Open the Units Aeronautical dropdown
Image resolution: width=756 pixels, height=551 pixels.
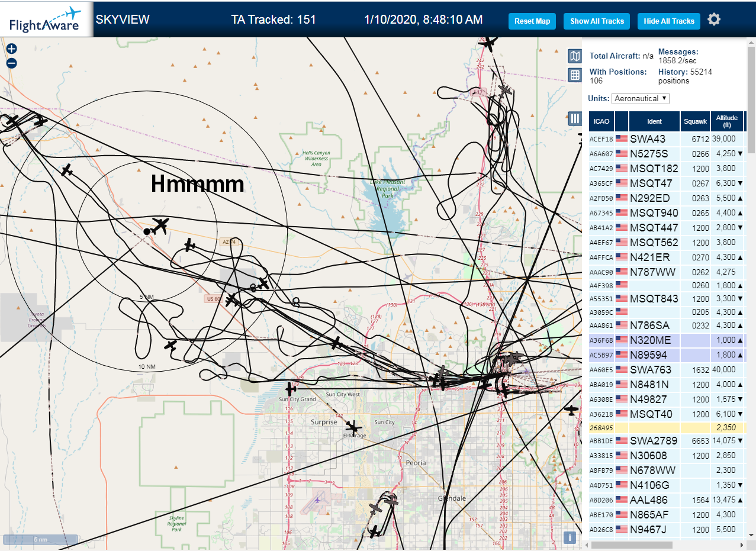coord(641,98)
